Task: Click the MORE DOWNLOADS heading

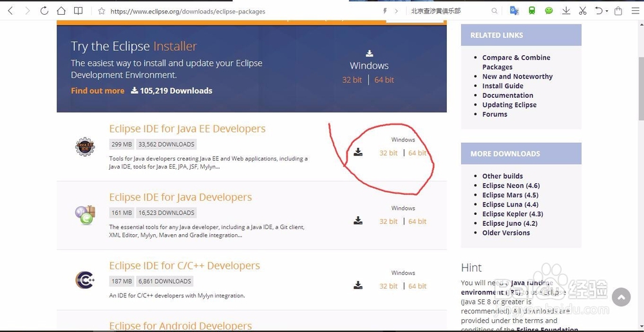Action: point(505,154)
